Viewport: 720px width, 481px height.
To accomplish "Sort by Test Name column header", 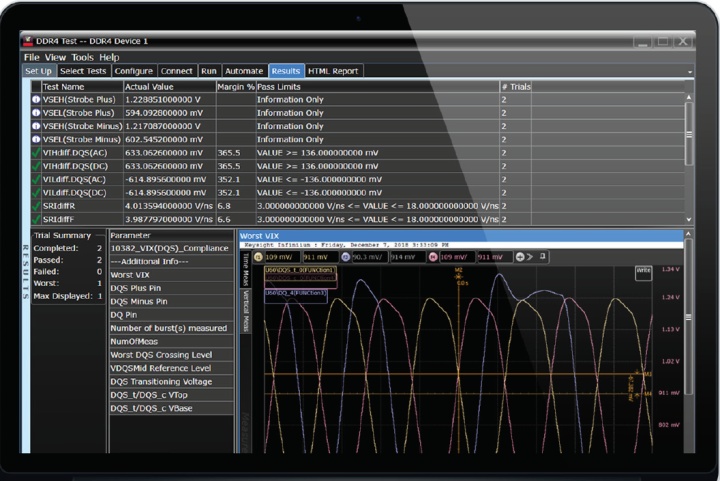I will click(x=83, y=86).
